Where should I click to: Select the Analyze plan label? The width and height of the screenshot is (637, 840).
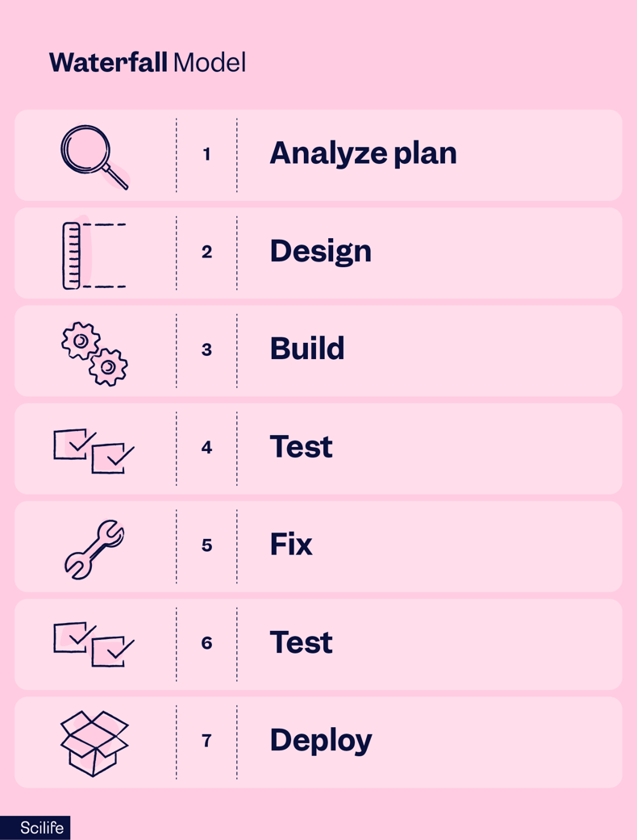pyautogui.click(x=363, y=154)
